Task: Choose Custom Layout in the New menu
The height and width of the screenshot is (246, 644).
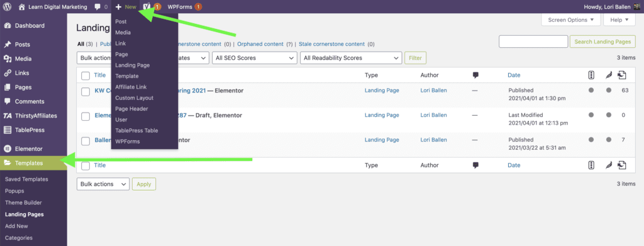Action: point(135,98)
